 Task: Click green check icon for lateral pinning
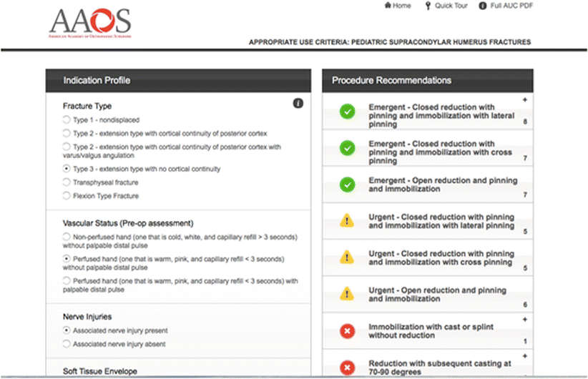347,112
